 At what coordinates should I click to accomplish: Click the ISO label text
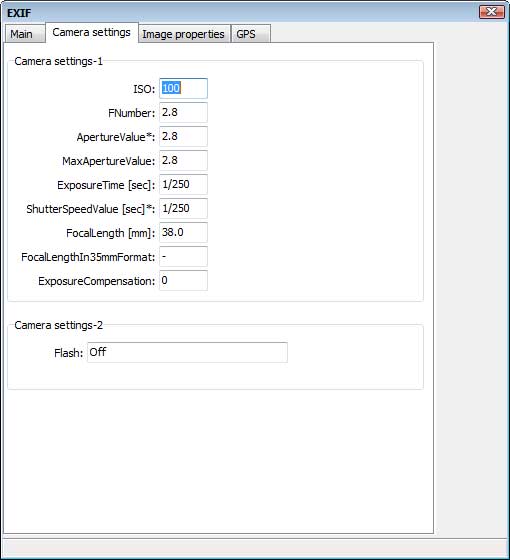coord(144,89)
